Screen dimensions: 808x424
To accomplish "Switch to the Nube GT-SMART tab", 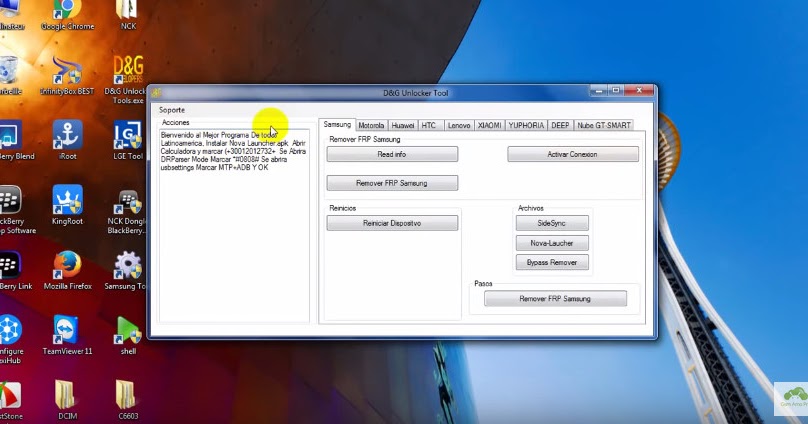I will pos(603,125).
